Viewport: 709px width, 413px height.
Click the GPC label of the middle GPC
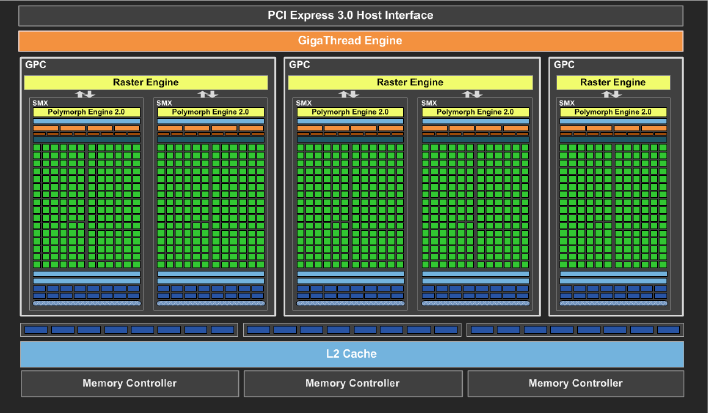click(x=298, y=64)
